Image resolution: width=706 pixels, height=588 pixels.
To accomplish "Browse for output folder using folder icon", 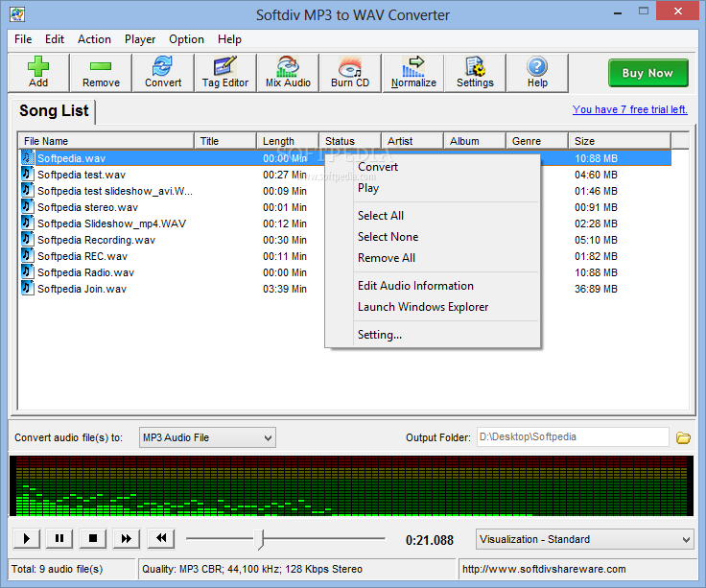I will [683, 437].
